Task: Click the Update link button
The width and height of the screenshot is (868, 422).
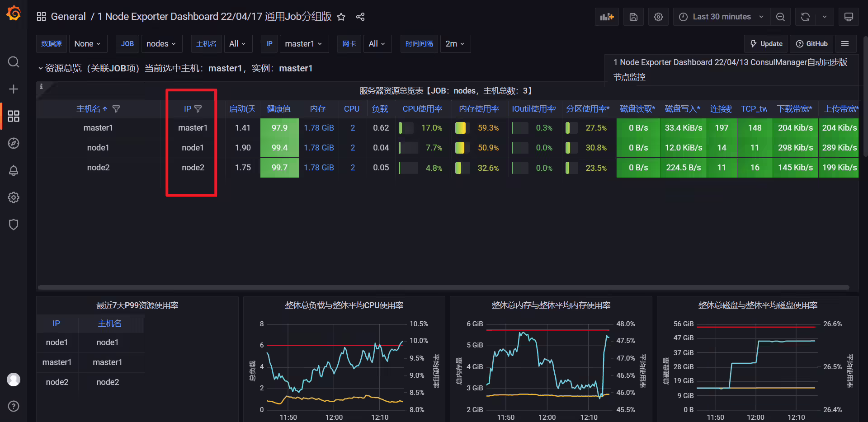Action: (766, 44)
